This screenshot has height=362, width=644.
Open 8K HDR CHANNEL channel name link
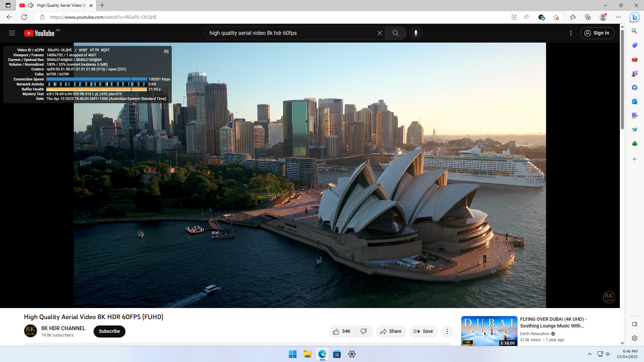[63, 328]
